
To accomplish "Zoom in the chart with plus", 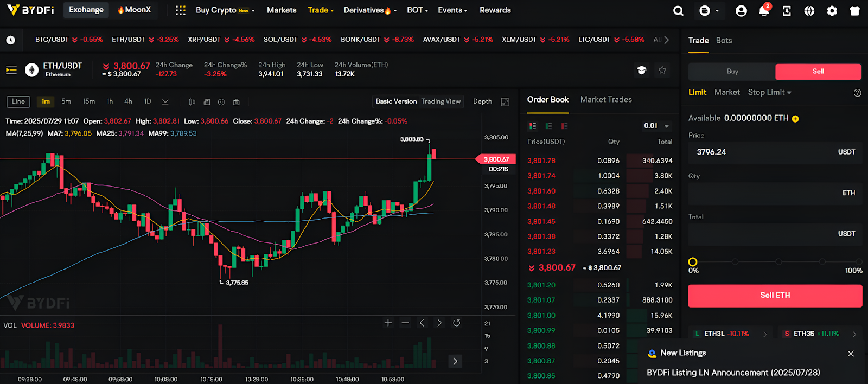I will tap(388, 323).
